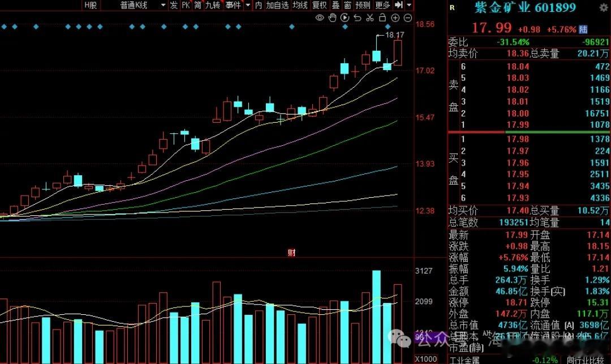Viewport: 611px width, 364px height.
Task: Open dropdown arrow next to 事件
Action: (248, 5)
